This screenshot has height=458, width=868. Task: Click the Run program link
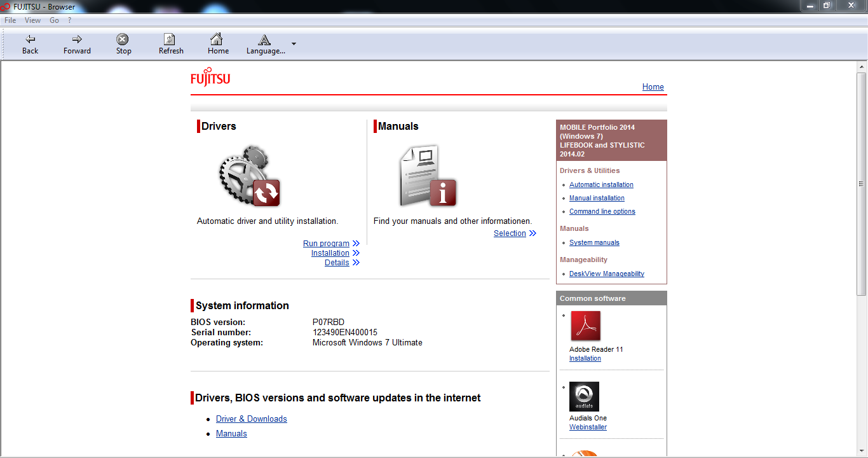click(x=326, y=244)
